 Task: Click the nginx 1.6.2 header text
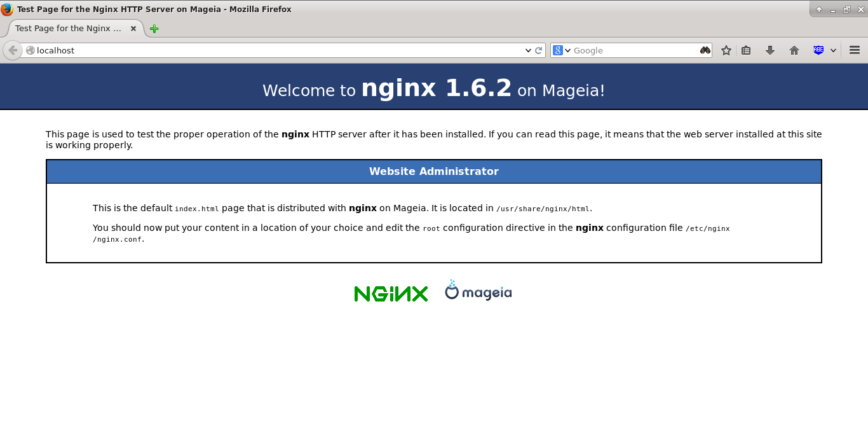pos(437,88)
